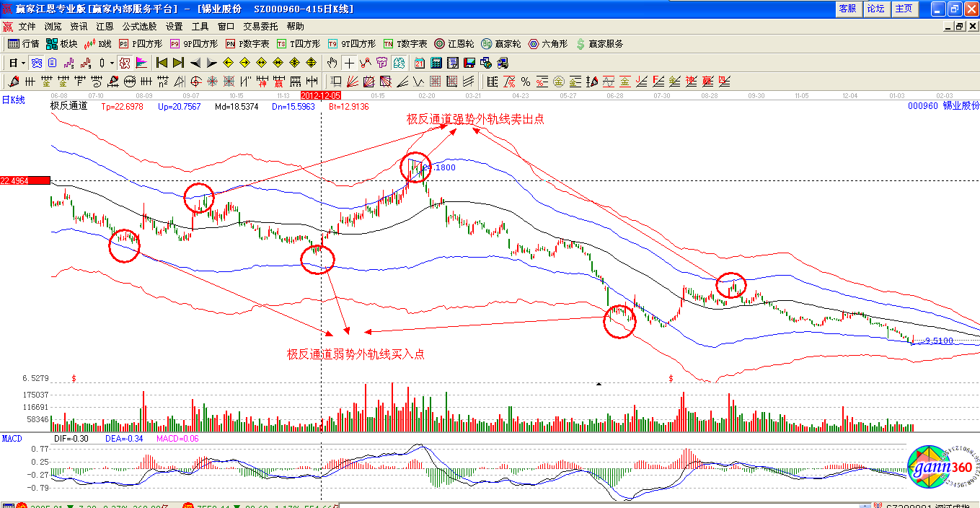This screenshot has height=508, width=980.
Task: Toggle the crosshair cursor button
Action: click(349, 63)
